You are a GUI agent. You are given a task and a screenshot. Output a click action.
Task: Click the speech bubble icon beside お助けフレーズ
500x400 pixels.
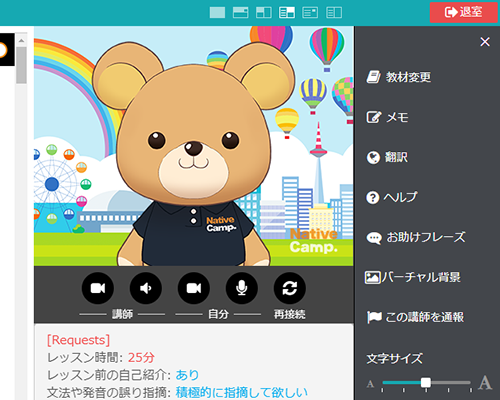374,238
